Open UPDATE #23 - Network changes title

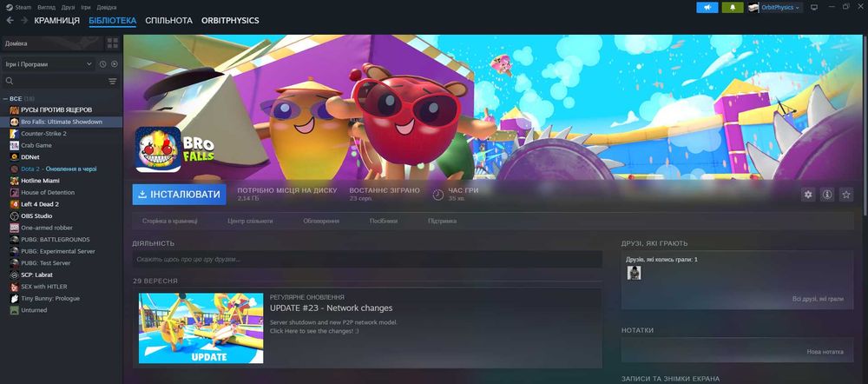tap(331, 308)
